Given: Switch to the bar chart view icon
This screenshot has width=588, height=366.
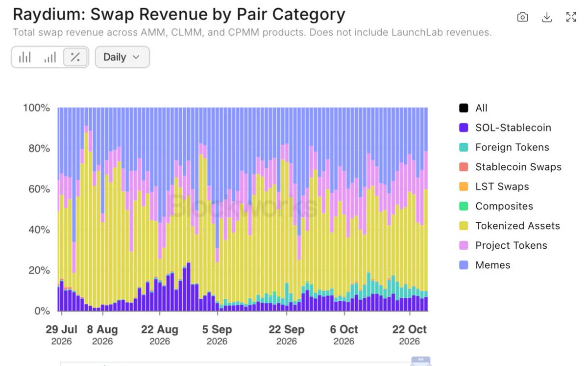Looking at the screenshot, I should tap(24, 57).
